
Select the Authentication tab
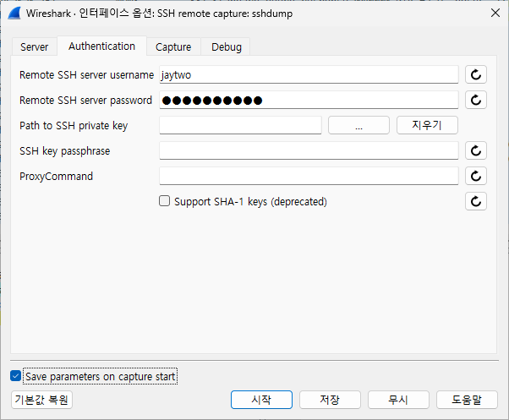click(x=101, y=46)
